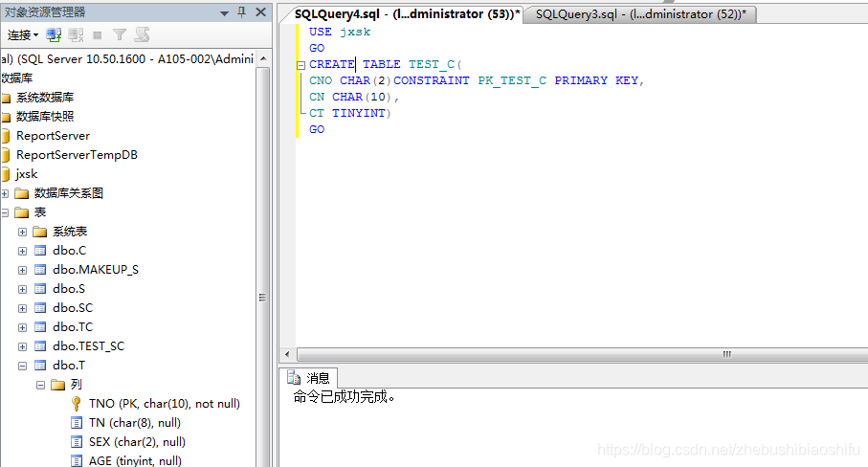The image size is (868, 467).
Task: Collapse the CREATE TABLE code block
Action: click(x=300, y=65)
